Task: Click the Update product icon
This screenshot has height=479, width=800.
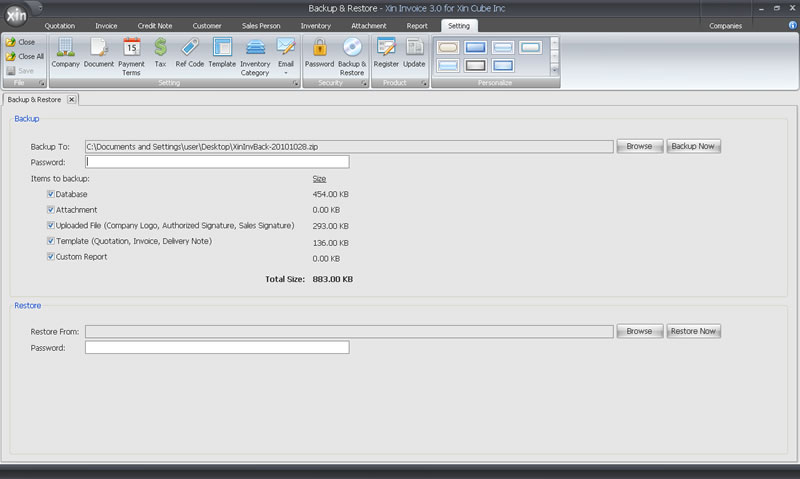Action: [x=414, y=53]
